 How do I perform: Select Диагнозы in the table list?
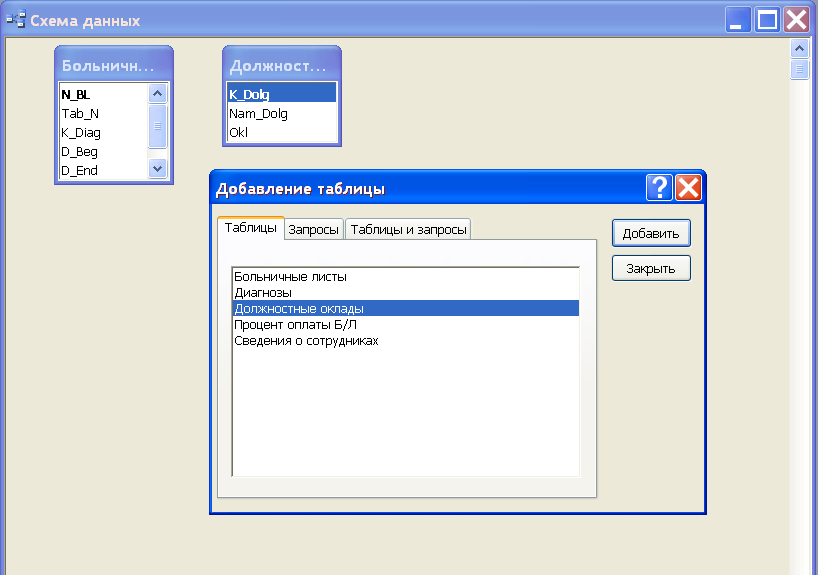click(405, 293)
